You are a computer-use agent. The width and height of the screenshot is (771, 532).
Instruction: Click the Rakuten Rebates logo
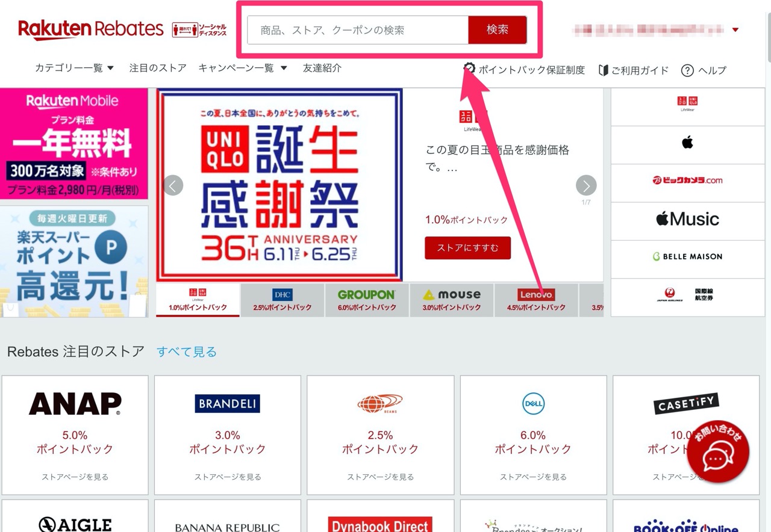[90, 29]
